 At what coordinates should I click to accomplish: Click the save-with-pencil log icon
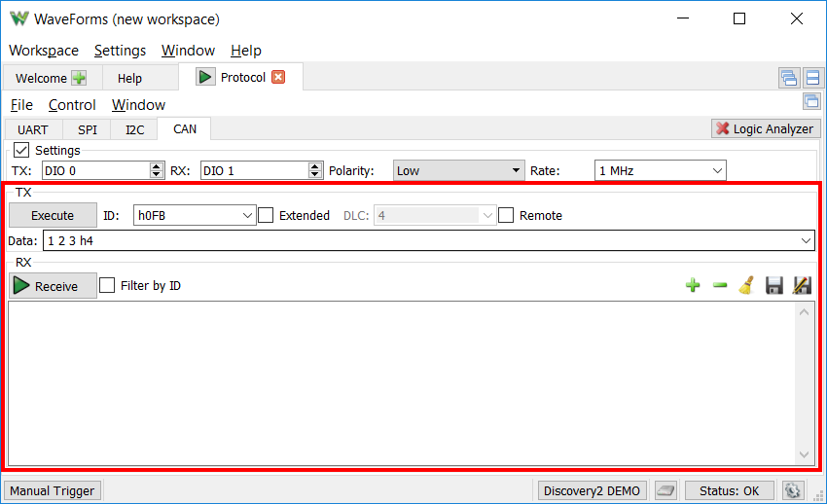point(802,285)
